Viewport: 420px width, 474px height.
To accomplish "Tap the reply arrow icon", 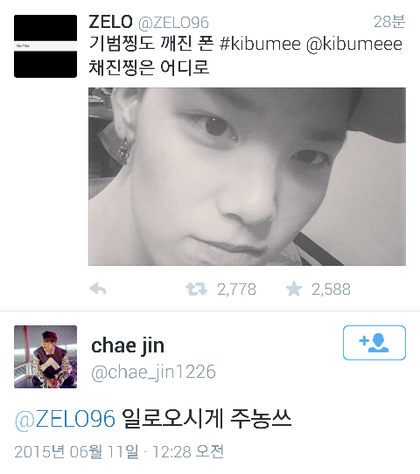I will click(x=98, y=289).
